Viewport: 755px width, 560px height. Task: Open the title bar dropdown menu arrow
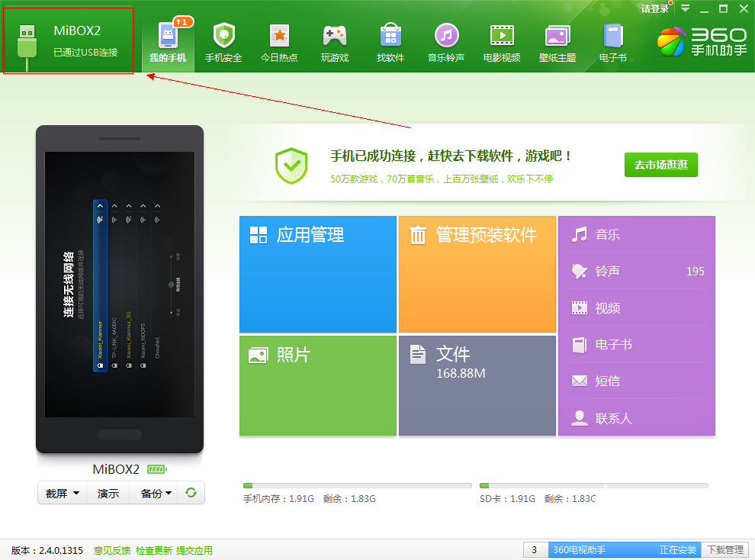685,8
